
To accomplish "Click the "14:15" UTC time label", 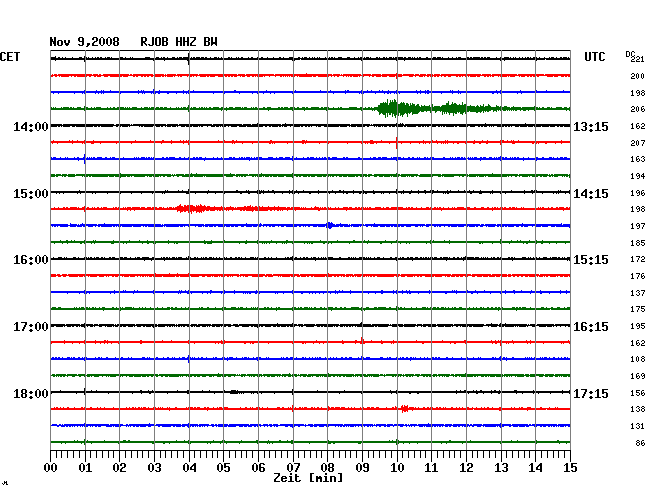I will (591, 194).
